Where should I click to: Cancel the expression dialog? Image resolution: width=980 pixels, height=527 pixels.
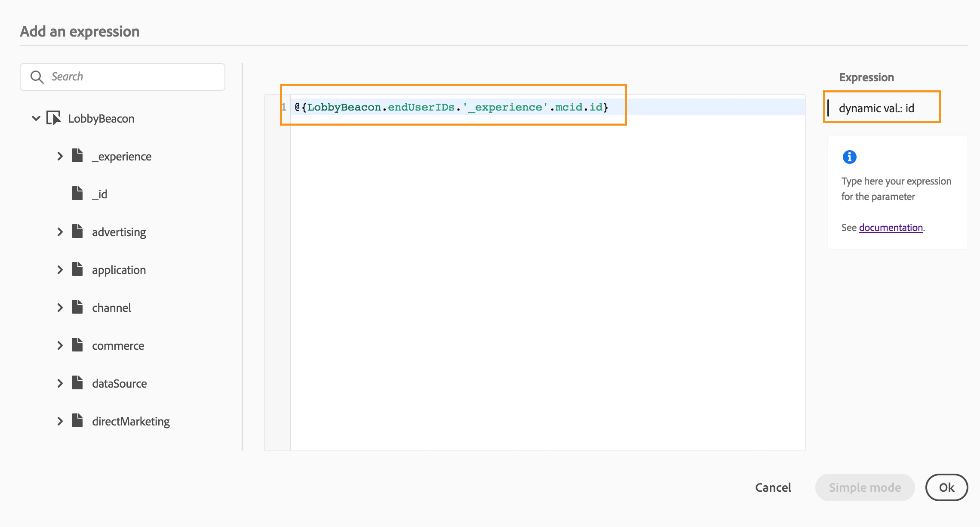point(773,487)
